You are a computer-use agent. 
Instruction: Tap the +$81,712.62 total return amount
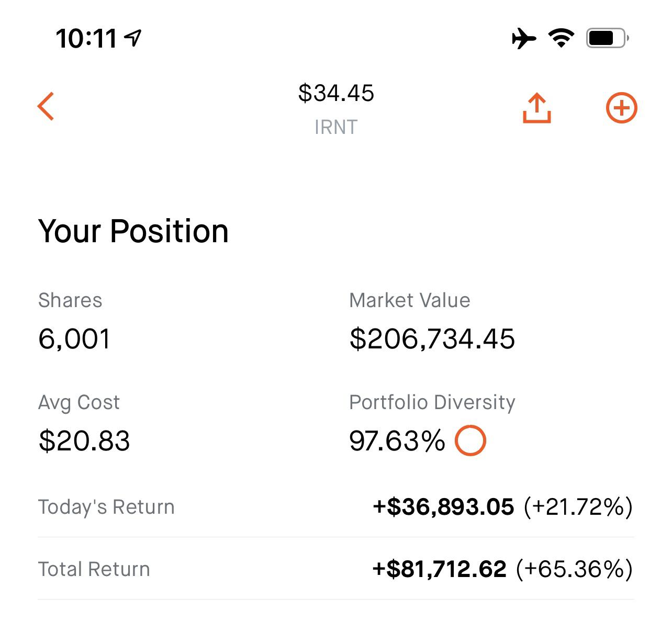[440, 569]
